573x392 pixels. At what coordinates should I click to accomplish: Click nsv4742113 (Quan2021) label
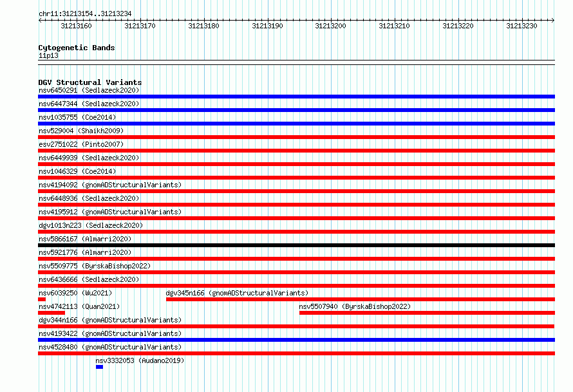[79, 306]
